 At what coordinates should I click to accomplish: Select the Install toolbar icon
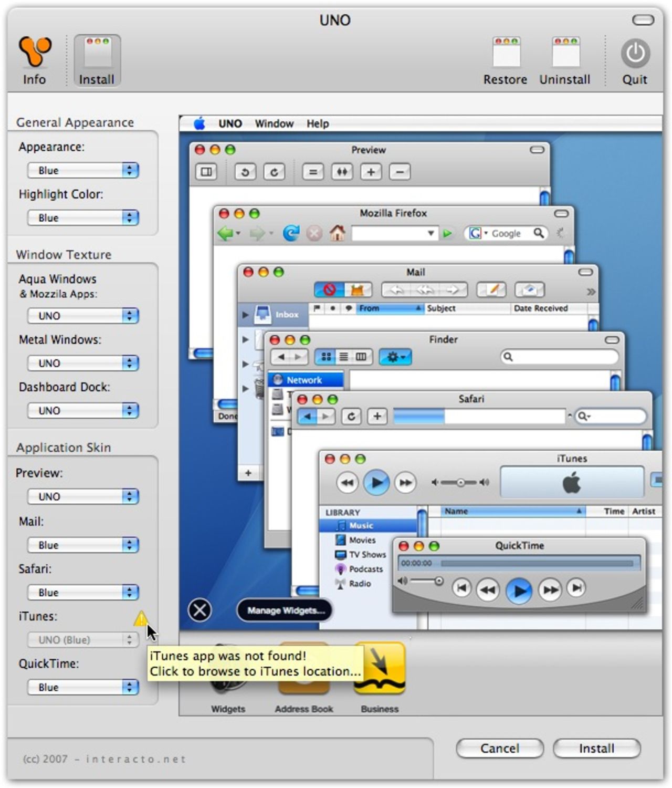point(97,60)
